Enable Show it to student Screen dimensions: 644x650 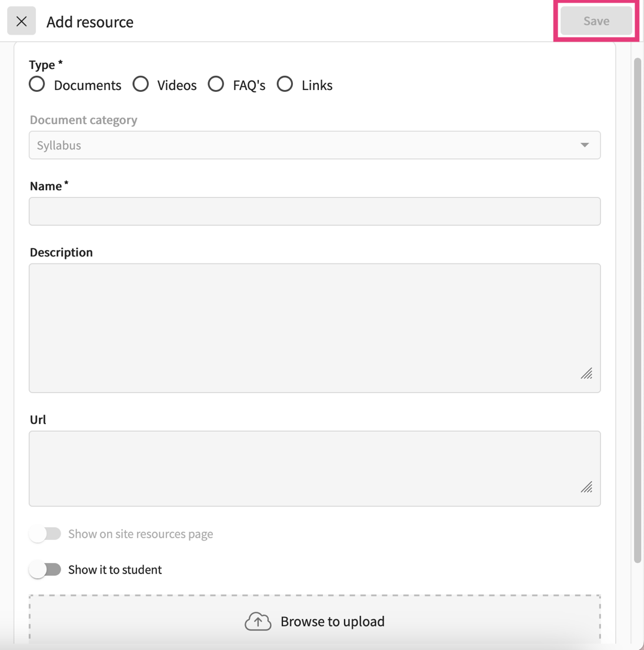click(x=45, y=569)
